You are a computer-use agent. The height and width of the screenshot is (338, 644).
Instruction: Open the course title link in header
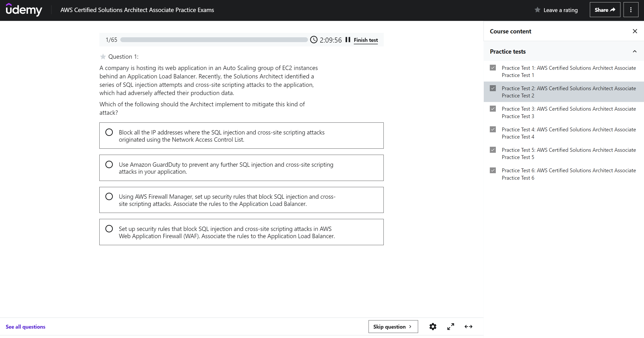[x=137, y=10]
